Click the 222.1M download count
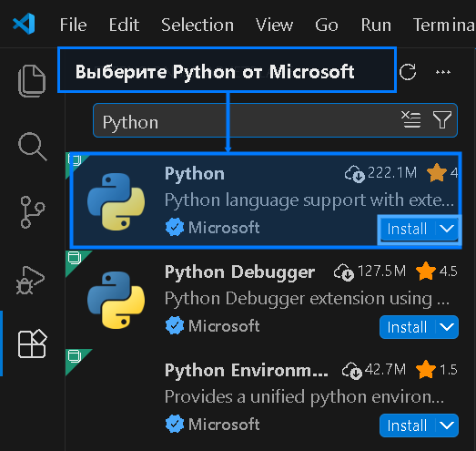The height and width of the screenshot is (451, 476). 392,172
